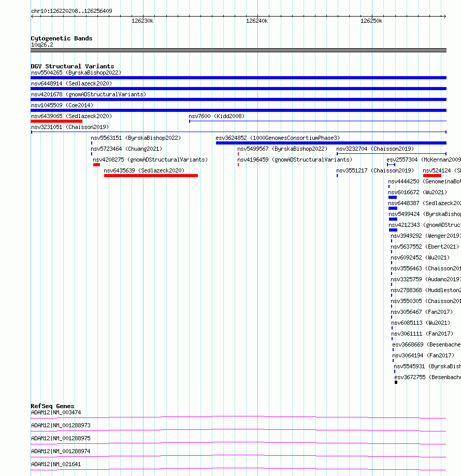Viewport: 461px width, 476px height.
Task: Open the ADAM12|NM_003474 gene label
Action: pos(56,413)
